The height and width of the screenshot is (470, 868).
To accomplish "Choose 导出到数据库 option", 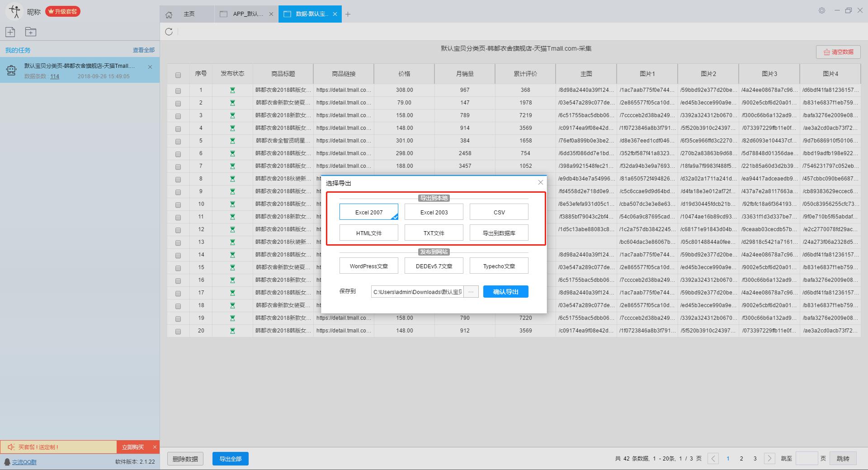I will point(499,233).
